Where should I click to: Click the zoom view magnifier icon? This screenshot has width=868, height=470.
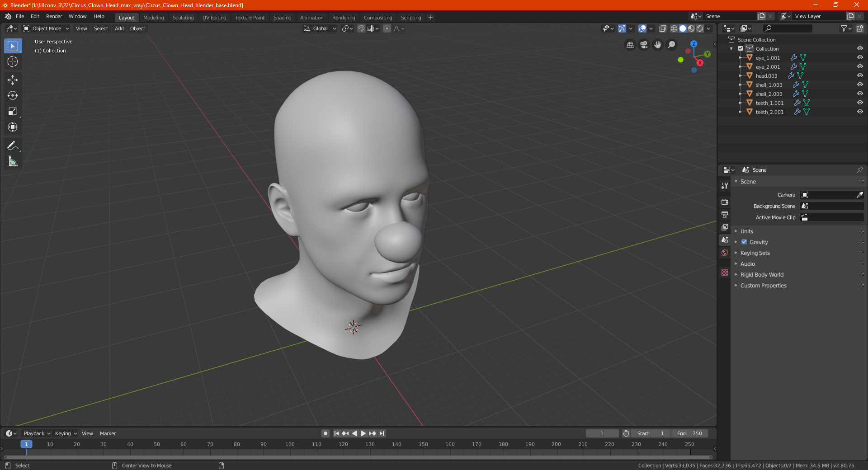tap(672, 45)
